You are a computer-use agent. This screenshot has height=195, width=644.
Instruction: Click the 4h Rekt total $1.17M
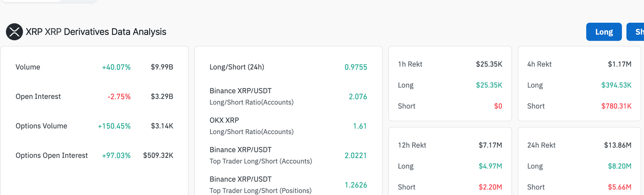point(619,64)
